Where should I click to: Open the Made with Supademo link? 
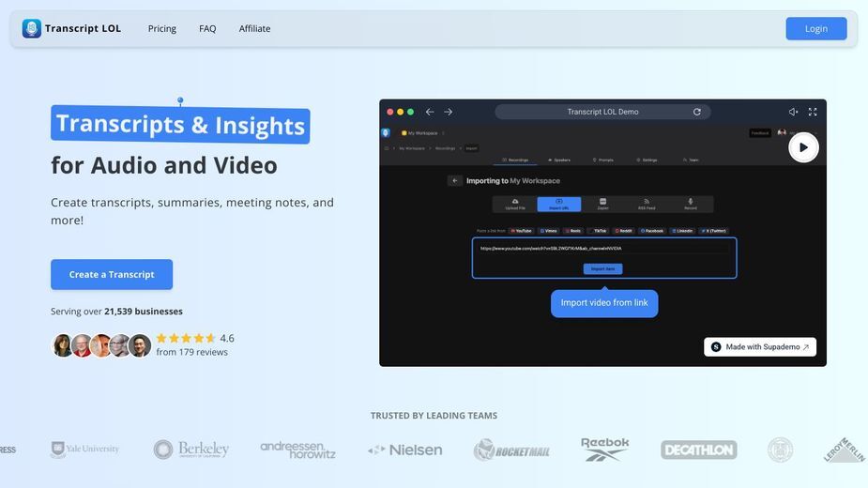pyautogui.click(x=760, y=346)
